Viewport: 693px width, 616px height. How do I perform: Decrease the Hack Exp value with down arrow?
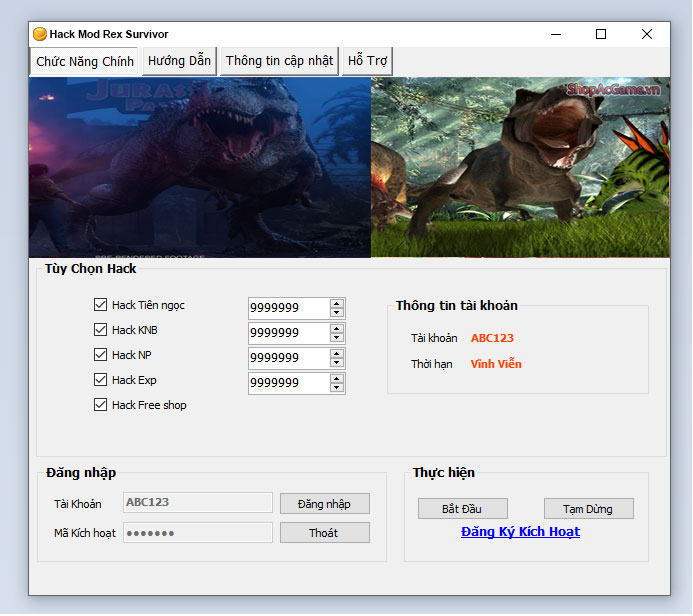[337, 388]
